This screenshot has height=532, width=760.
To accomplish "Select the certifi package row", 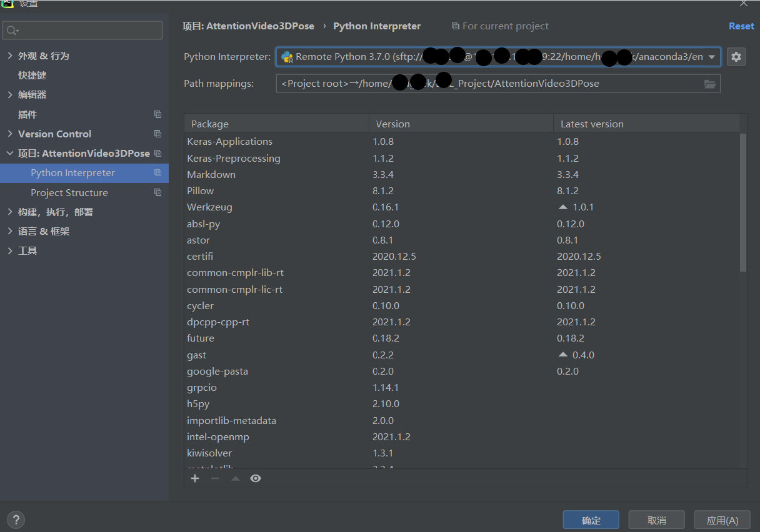I will (x=462, y=256).
